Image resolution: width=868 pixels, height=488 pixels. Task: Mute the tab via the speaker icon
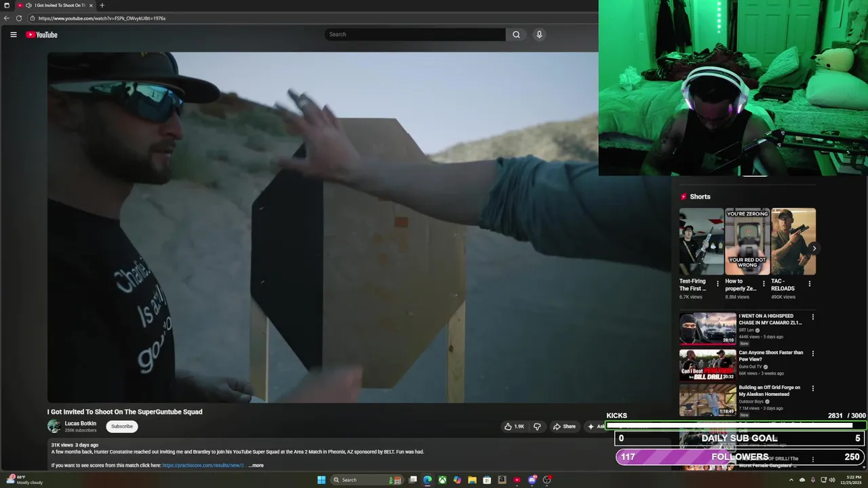pos(28,5)
